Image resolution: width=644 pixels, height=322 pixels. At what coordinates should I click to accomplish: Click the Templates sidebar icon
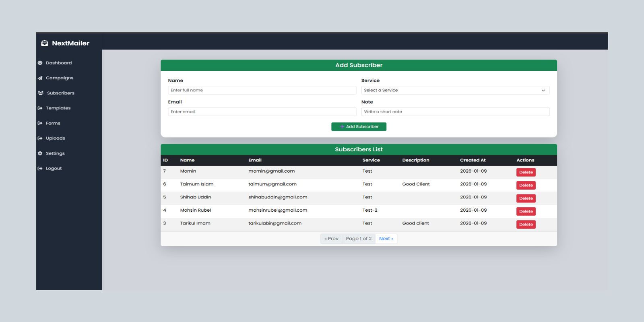40,108
